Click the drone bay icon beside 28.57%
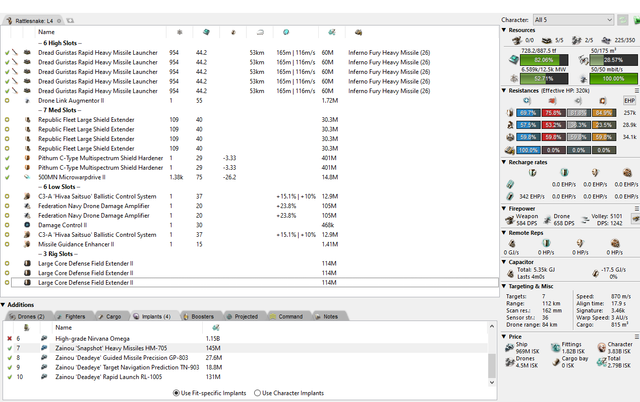 (584, 60)
